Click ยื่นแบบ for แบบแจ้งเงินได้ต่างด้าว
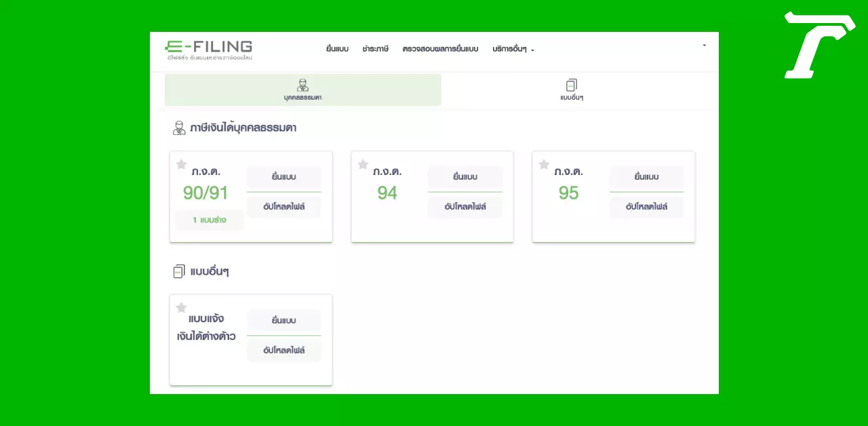This screenshot has width=868, height=426. click(283, 320)
